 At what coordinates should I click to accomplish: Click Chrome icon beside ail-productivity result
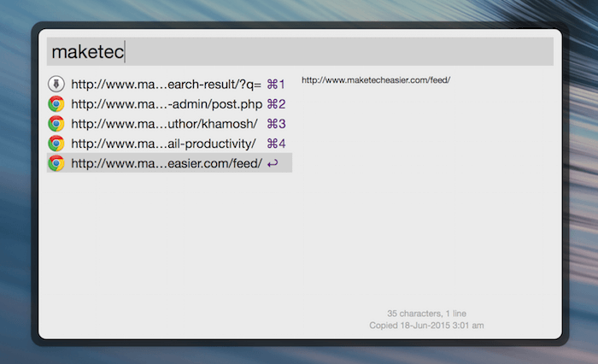[56, 144]
